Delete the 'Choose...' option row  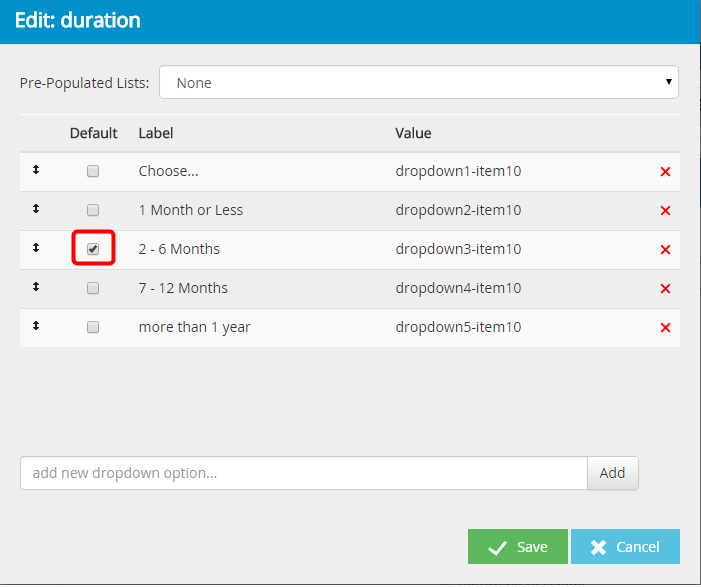tap(665, 172)
